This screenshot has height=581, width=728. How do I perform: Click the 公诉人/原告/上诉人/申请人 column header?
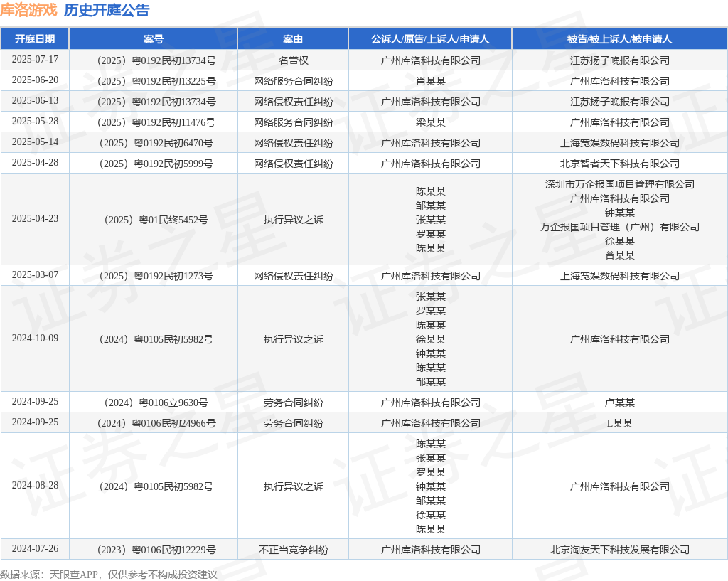430,39
